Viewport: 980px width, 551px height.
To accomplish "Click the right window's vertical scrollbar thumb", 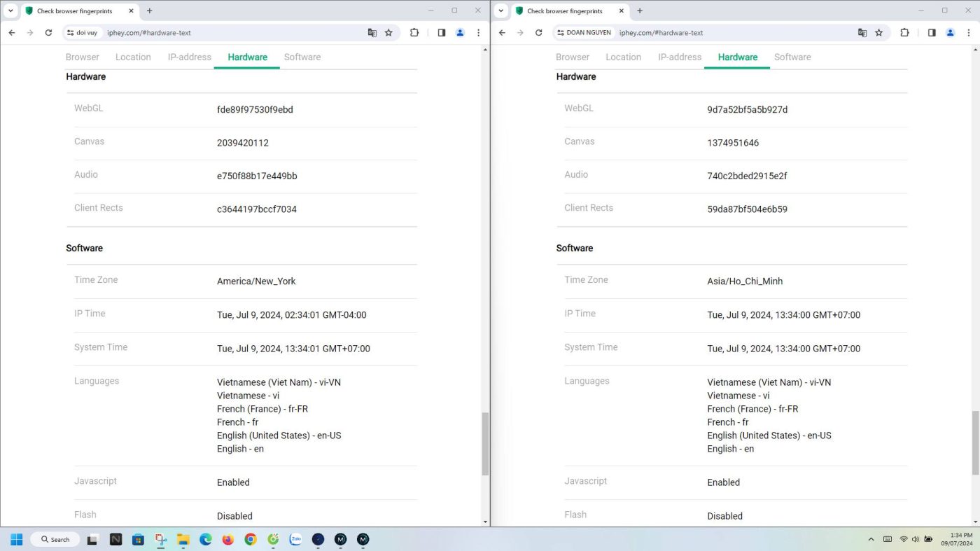I will pyautogui.click(x=976, y=444).
